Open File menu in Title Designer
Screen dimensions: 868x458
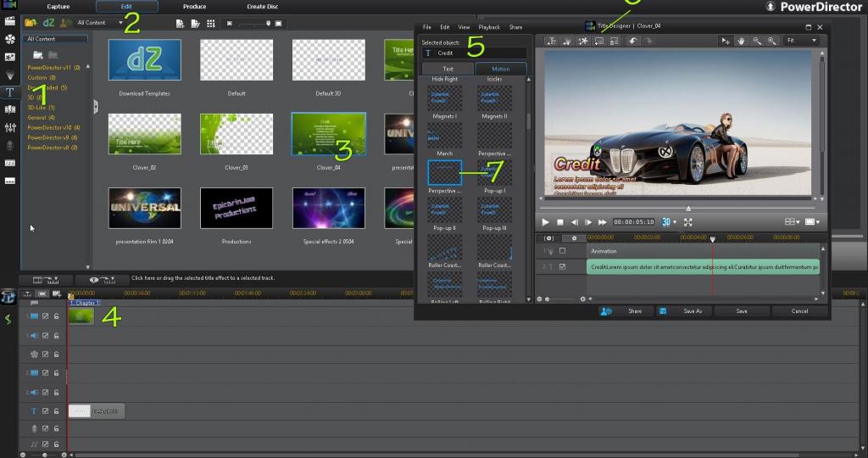click(x=427, y=27)
